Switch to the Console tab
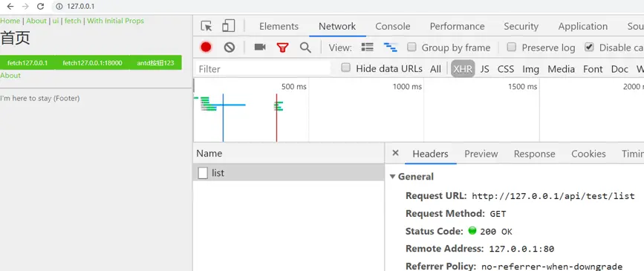This screenshot has width=644, height=271. tap(393, 26)
